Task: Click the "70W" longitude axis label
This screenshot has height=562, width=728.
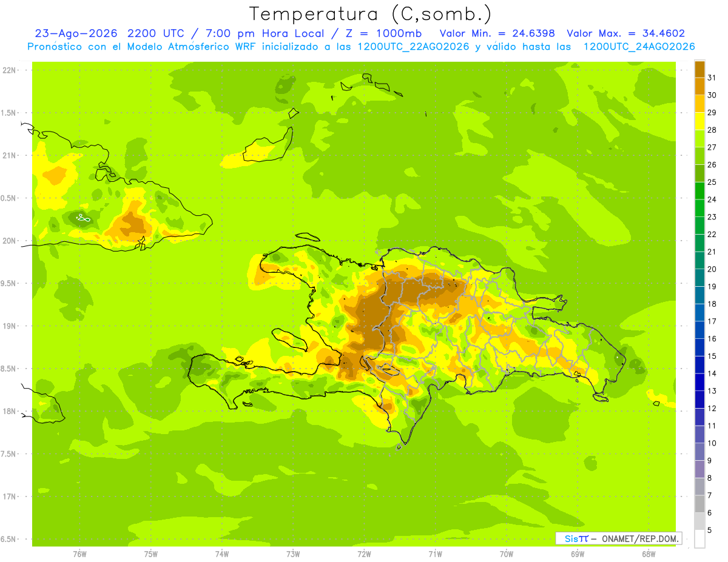Action: (506, 554)
